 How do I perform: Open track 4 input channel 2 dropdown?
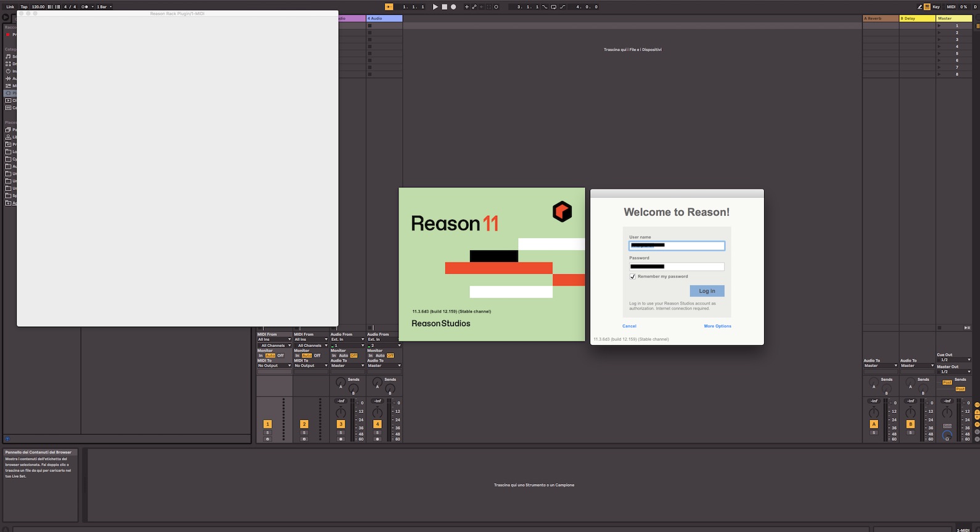(384, 345)
